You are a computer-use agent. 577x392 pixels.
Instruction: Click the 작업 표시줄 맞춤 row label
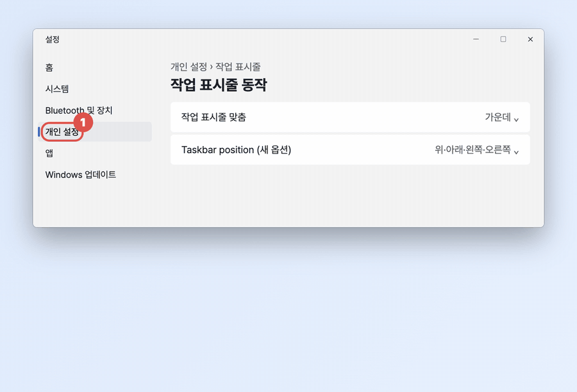coord(213,117)
